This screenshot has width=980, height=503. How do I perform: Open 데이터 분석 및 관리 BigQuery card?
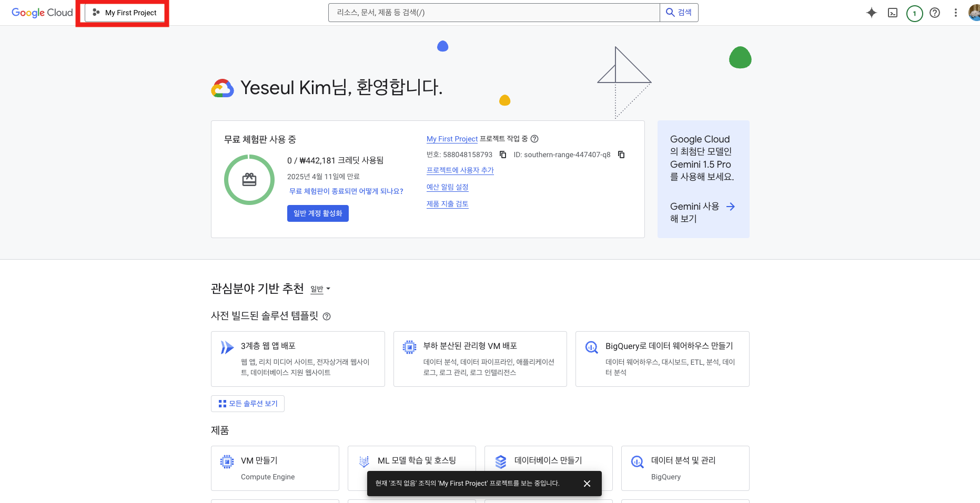coord(685,468)
